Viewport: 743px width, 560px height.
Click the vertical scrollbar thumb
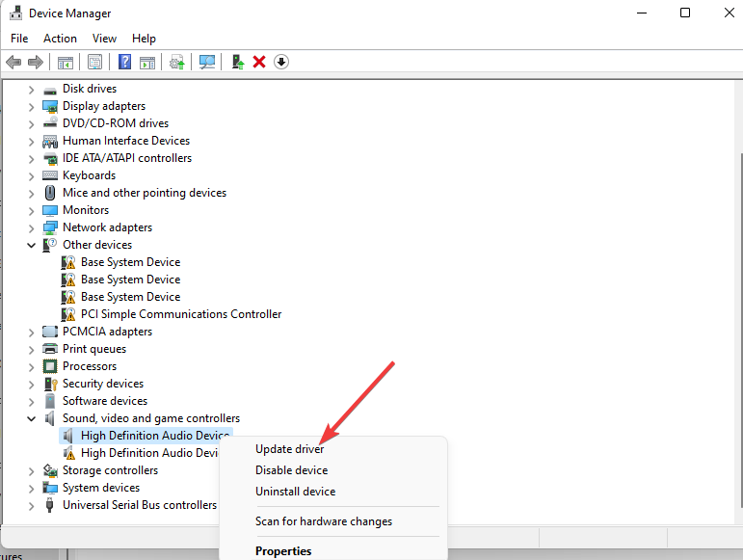pos(741,332)
